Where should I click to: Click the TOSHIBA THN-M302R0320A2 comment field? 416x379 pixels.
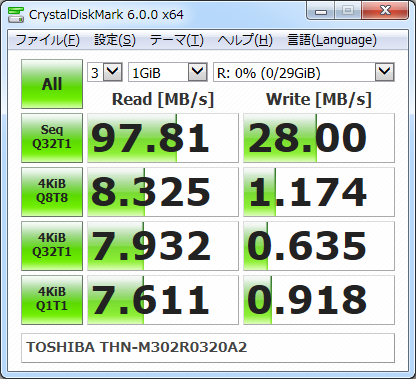coord(208,348)
